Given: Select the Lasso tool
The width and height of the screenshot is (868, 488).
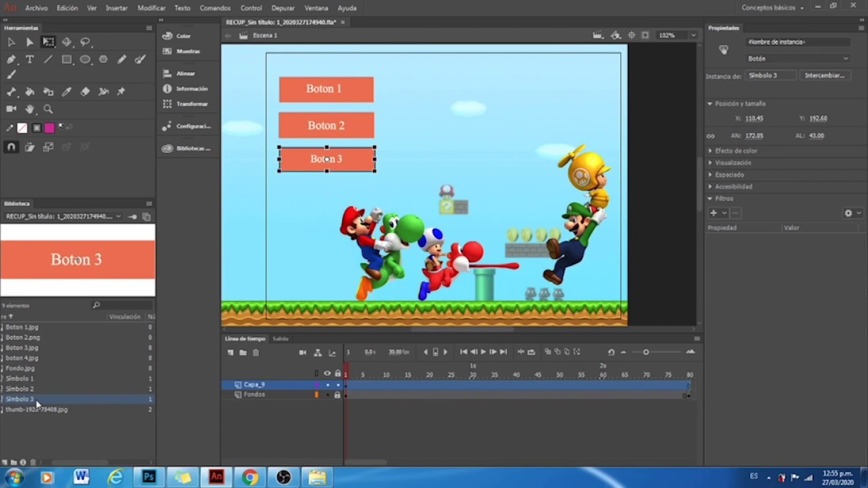Looking at the screenshot, I should tap(85, 42).
